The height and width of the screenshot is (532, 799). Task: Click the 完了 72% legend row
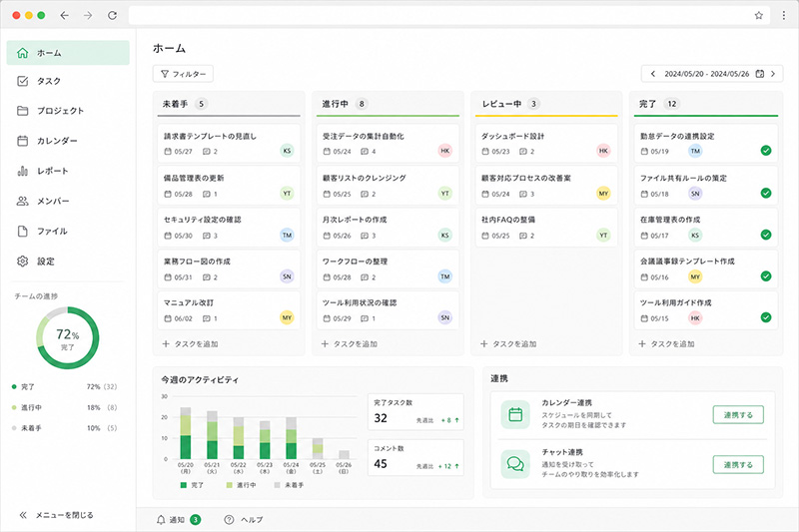pos(65,387)
